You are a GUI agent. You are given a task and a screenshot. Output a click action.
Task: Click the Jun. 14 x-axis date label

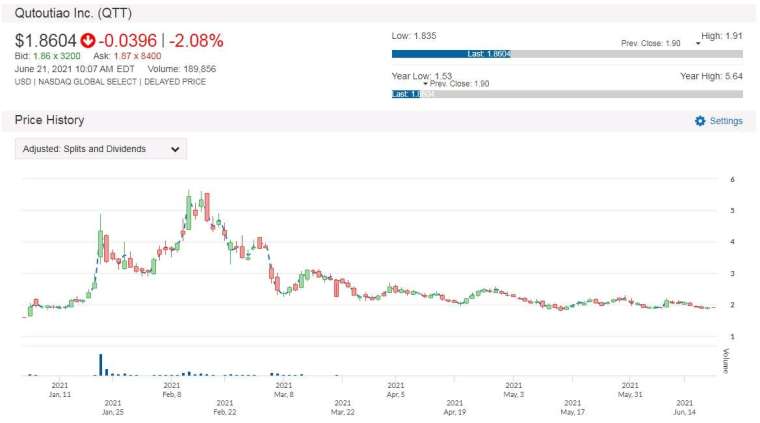click(684, 407)
